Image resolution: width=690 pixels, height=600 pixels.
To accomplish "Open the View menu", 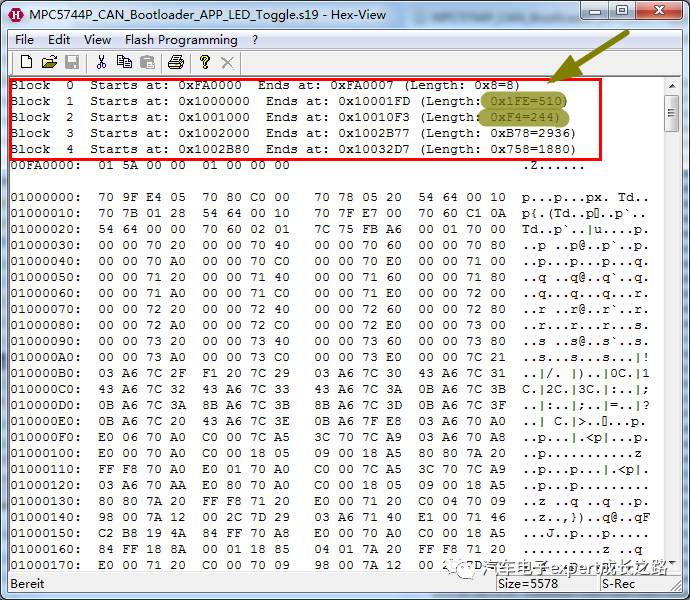I will pyautogui.click(x=97, y=40).
